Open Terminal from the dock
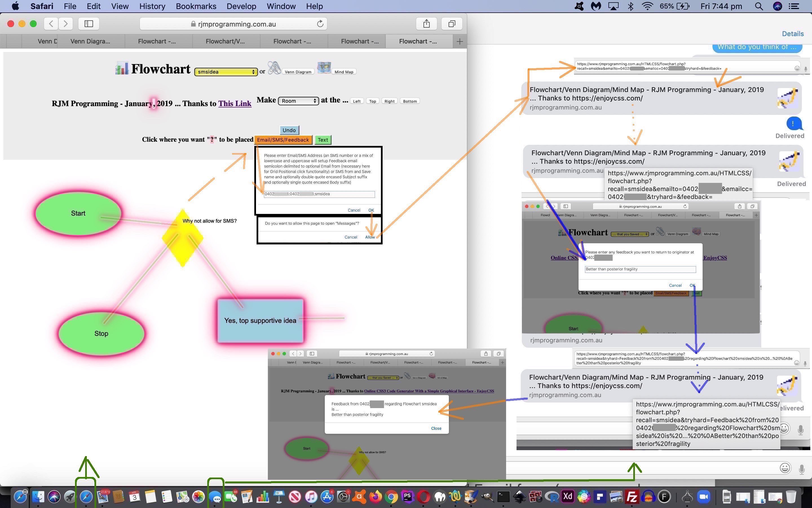Viewport: 812px width, 508px height. (503, 497)
